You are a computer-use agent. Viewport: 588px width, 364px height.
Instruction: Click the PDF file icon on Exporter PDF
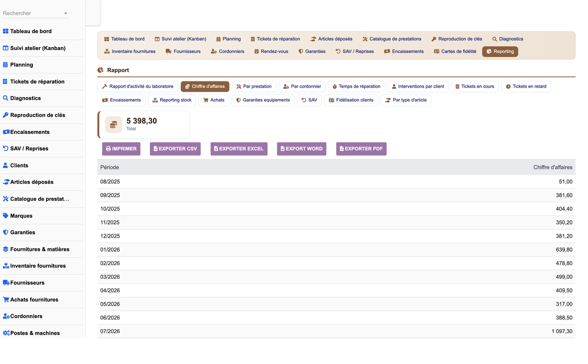pos(342,149)
